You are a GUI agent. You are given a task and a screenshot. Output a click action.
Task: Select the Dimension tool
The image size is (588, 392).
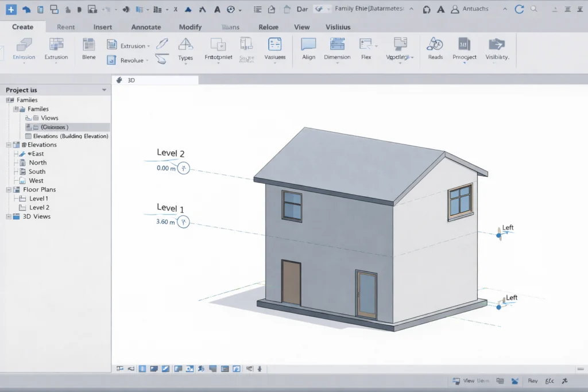click(x=337, y=50)
